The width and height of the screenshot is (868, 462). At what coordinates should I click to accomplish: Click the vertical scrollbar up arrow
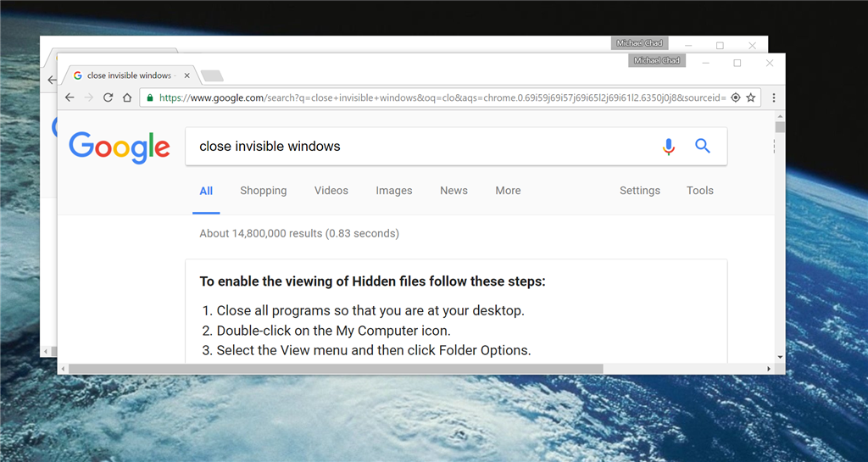point(780,117)
